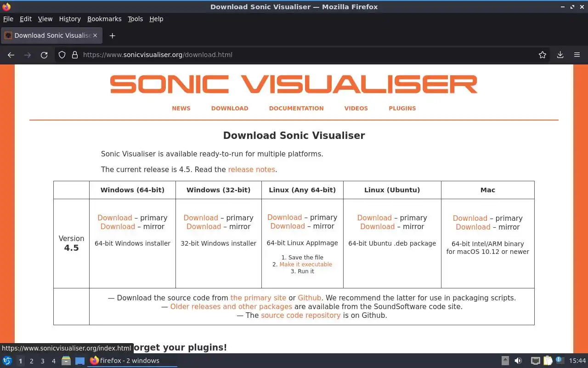Open the View menu

(45, 19)
